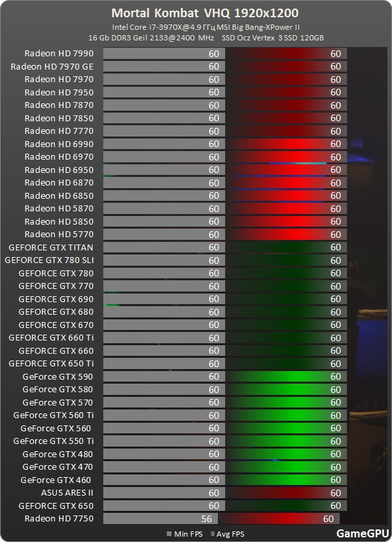This screenshot has width=392, height=542.
Task: Click the "Avg FPS" legend text
Action: point(230,533)
